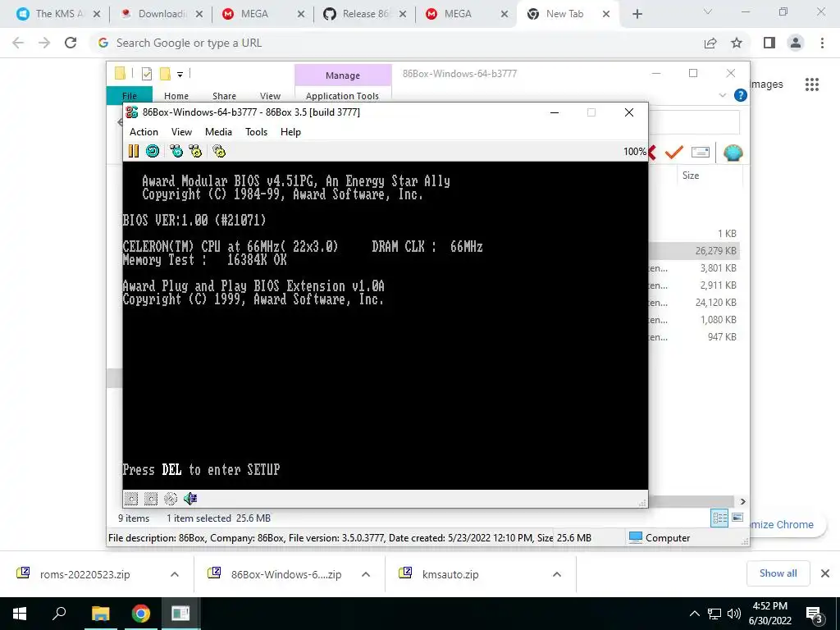This screenshot has height=630, width=840.
Task: Open the Action menu in 86Box
Action: [144, 132]
